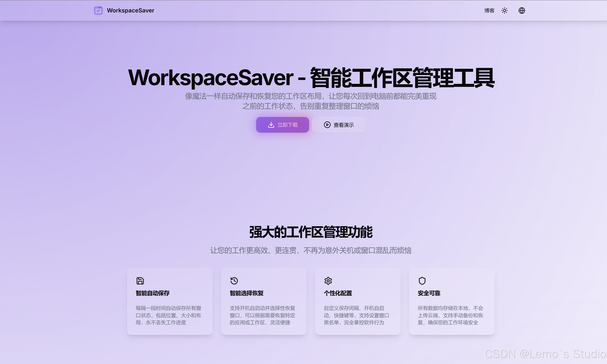Open the 博客 blog link

click(489, 11)
